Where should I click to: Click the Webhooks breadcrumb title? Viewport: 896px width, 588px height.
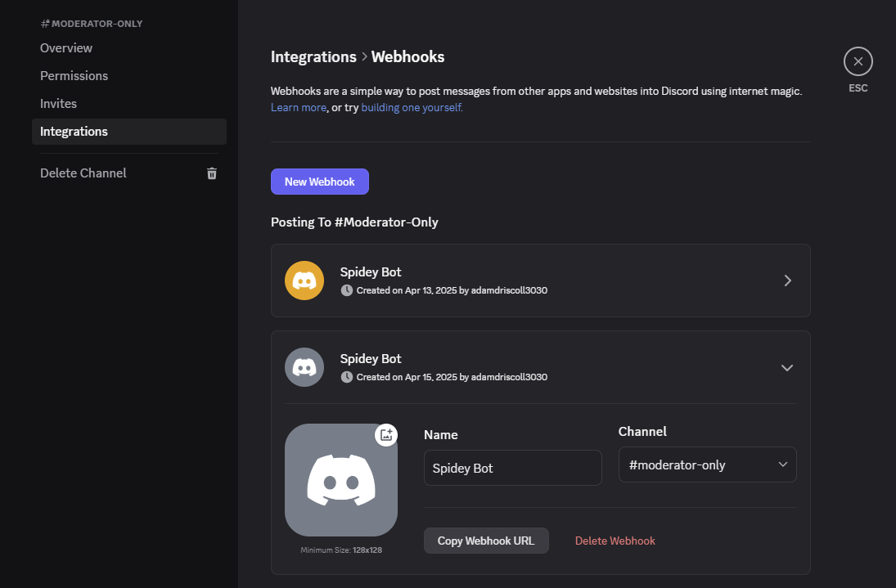pos(407,56)
